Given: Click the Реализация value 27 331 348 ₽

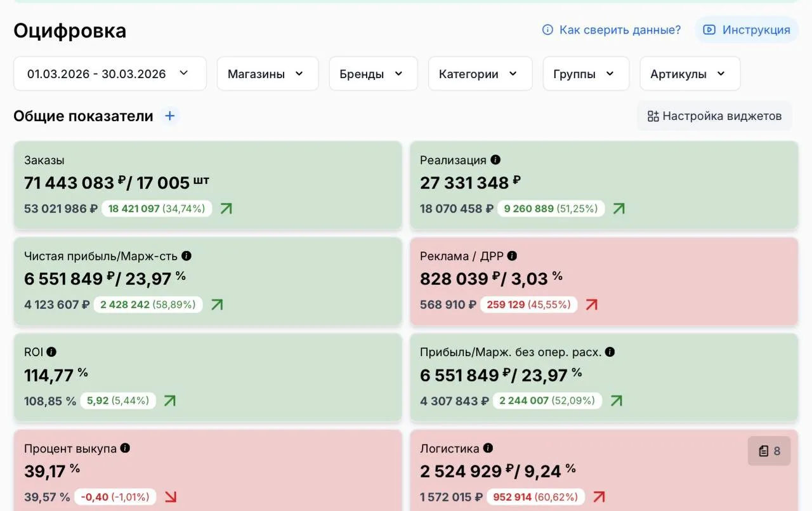Looking at the screenshot, I should (x=471, y=183).
